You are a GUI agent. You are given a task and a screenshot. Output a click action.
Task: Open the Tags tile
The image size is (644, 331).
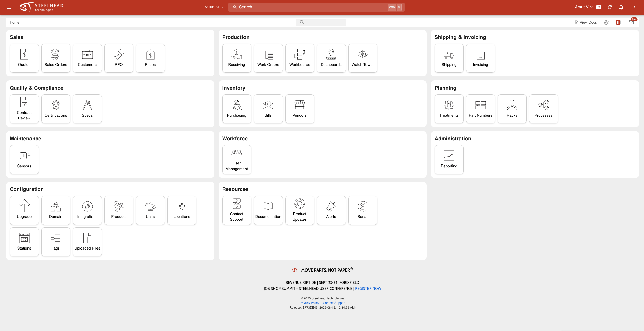[x=56, y=242]
